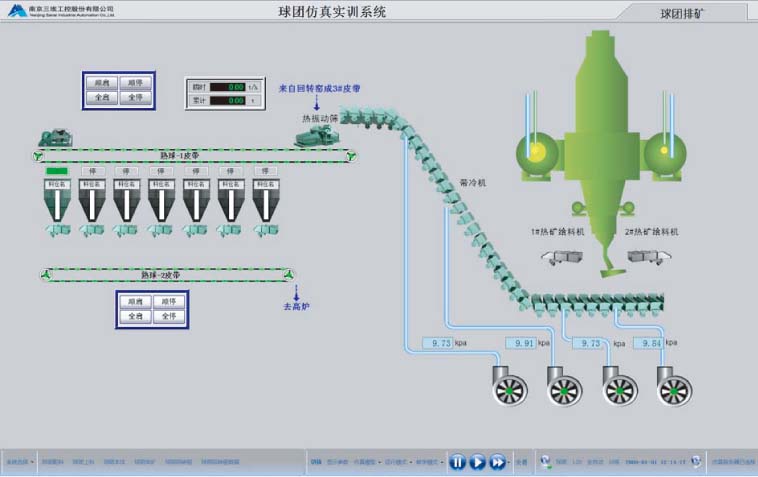Click left drive pulley of 熟球-2皮带
This screenshot has width=758, height=477.
point(46,274)
